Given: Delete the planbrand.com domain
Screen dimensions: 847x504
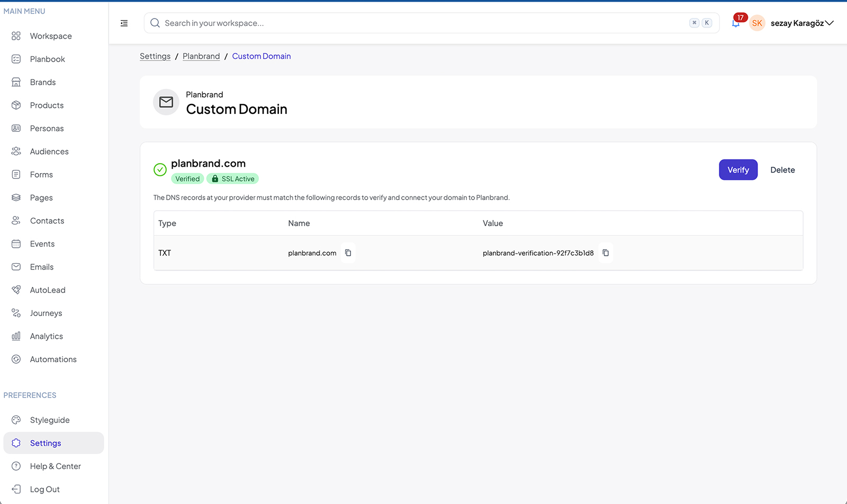Looking at the screenshot, I should pos(782,170).
